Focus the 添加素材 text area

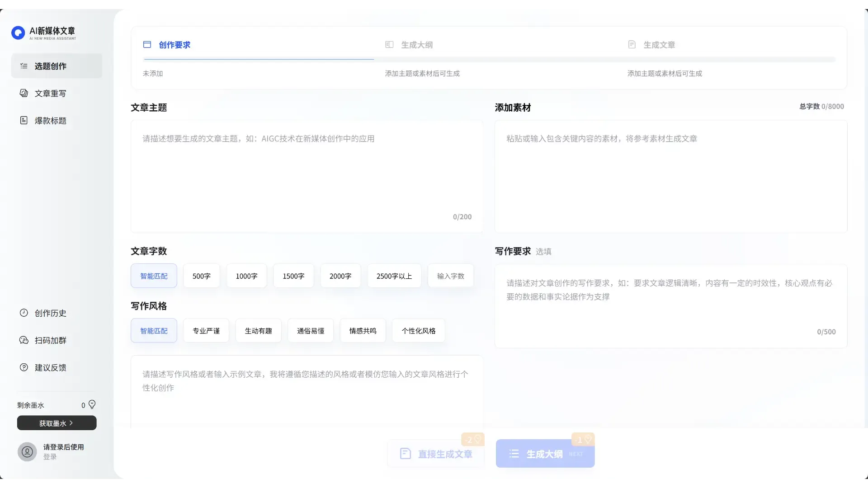point(671,176)
